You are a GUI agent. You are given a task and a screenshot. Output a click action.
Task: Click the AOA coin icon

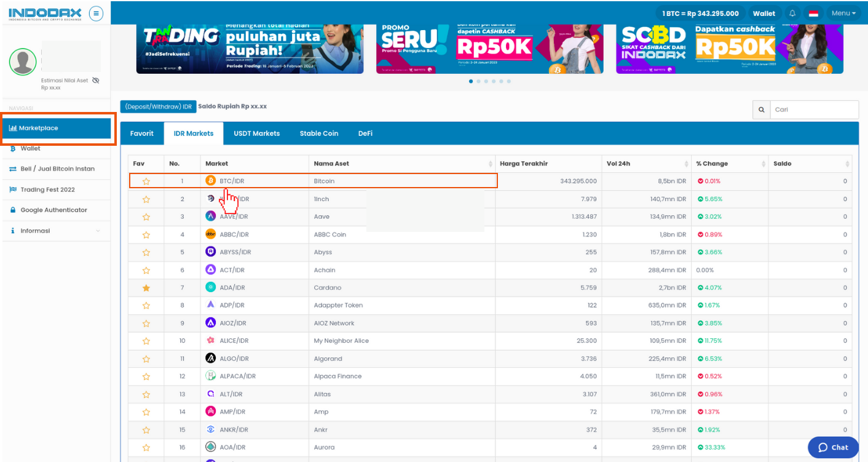coord(210,447)
